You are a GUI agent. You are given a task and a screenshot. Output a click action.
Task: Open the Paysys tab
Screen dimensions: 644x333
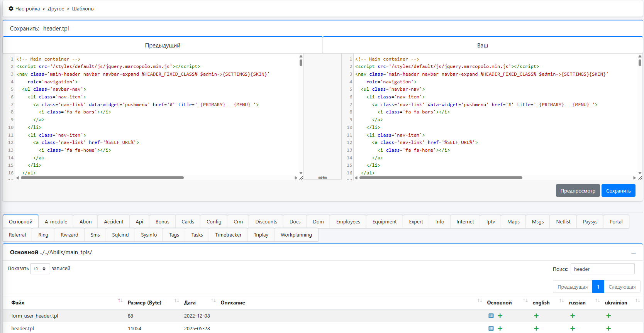pos(590,221)
